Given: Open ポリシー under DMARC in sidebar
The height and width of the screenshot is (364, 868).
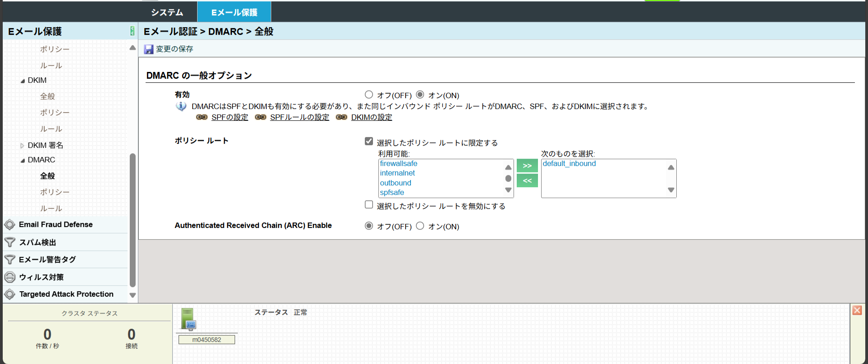Looking at the screenshot, I should 55,192.
